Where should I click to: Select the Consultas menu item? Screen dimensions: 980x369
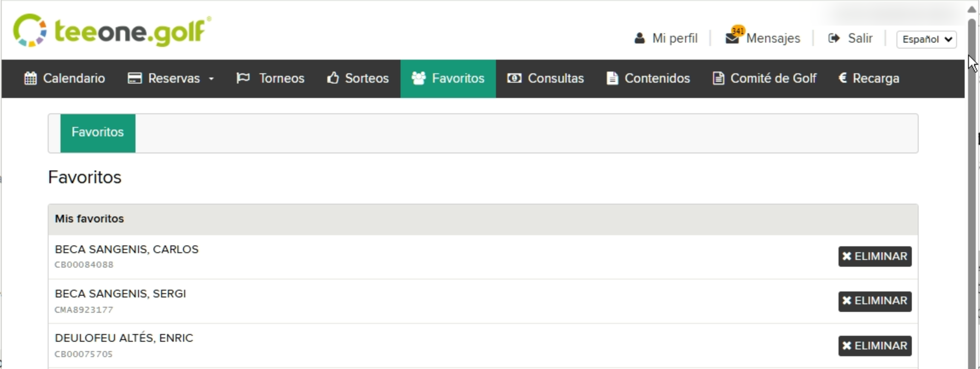[545, 78]
